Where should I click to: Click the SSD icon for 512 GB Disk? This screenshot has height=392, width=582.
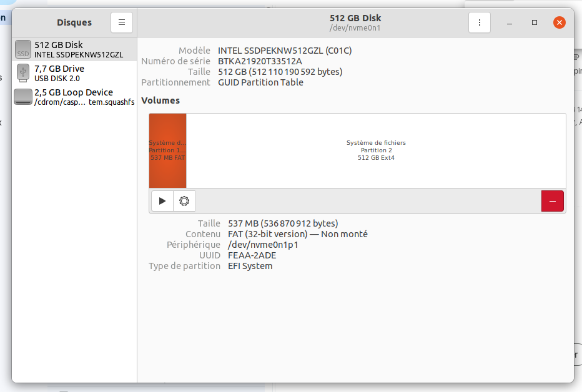[x=23, y=49]
